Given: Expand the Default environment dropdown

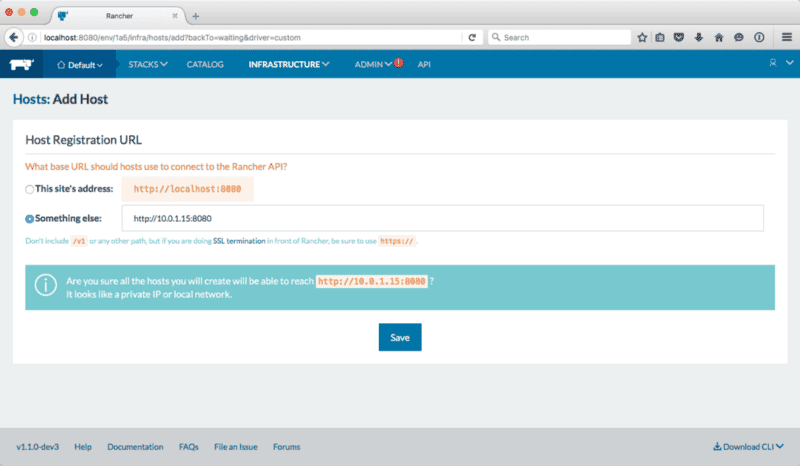Looking at the screenshot, I should coord(80,65).
